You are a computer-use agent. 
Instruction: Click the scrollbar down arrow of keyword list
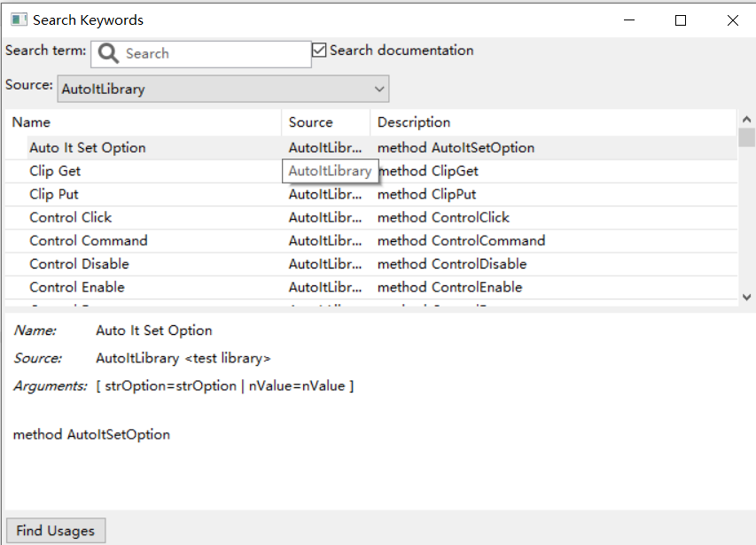pos(747,298)
